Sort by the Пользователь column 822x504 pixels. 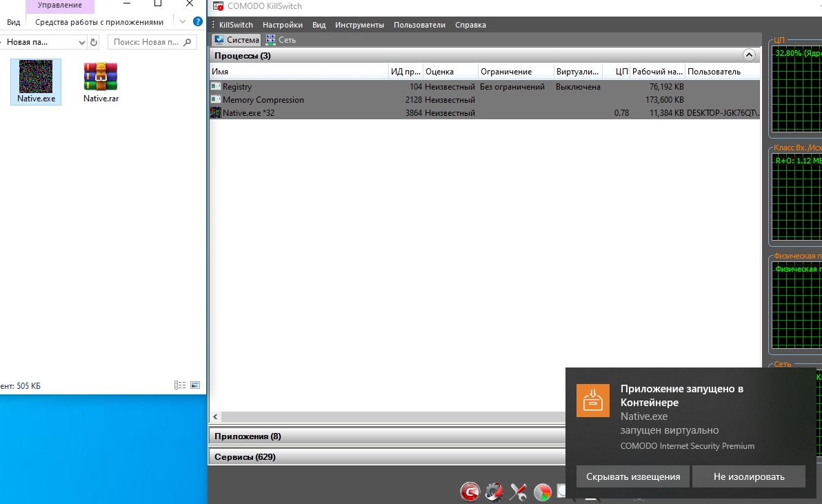click(723, 72)
